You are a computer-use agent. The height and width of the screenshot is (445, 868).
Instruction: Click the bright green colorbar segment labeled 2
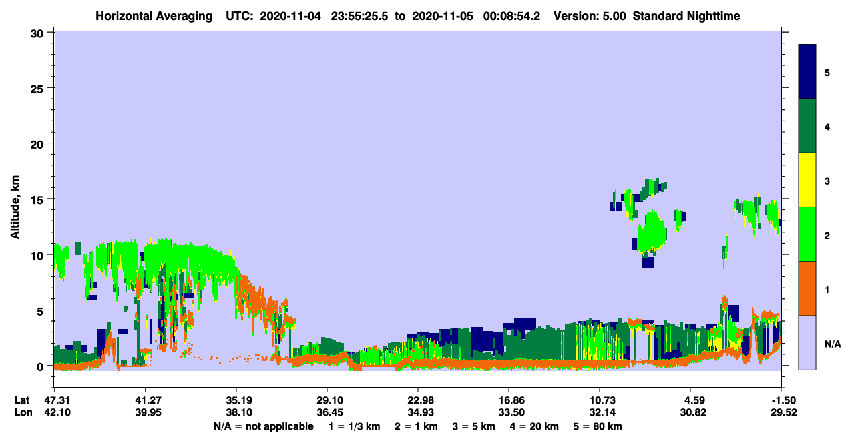point(807,234)
